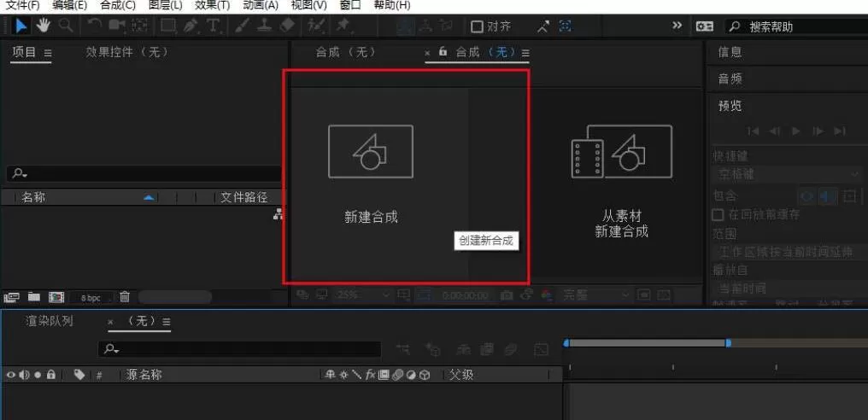
Task: Click the fx effects switch column header
Action: click(370, 375)
